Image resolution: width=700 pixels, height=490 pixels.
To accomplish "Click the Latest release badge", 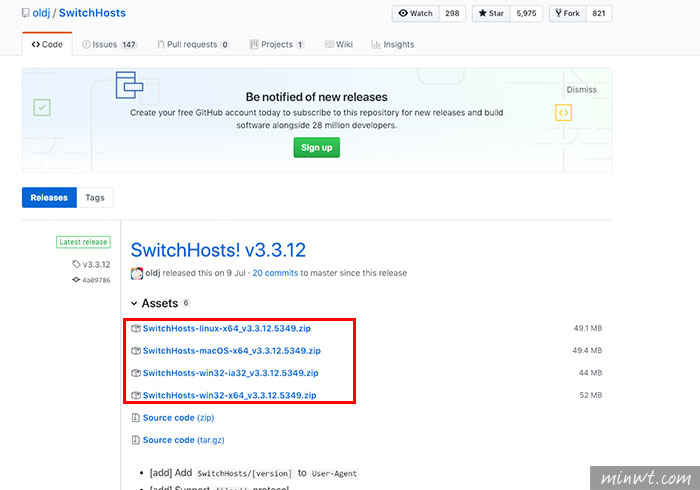I will point(83,242).
